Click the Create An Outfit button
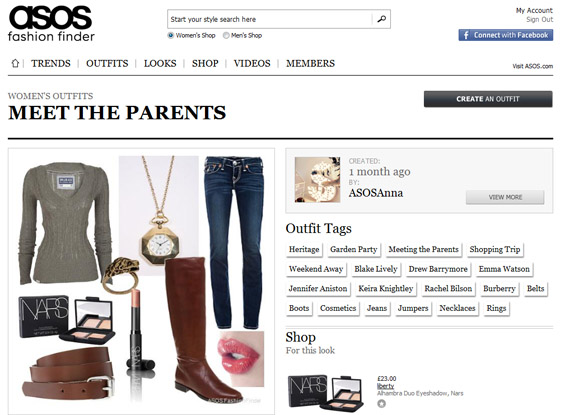This screenshot has height=415, width=565. point(488,99)
